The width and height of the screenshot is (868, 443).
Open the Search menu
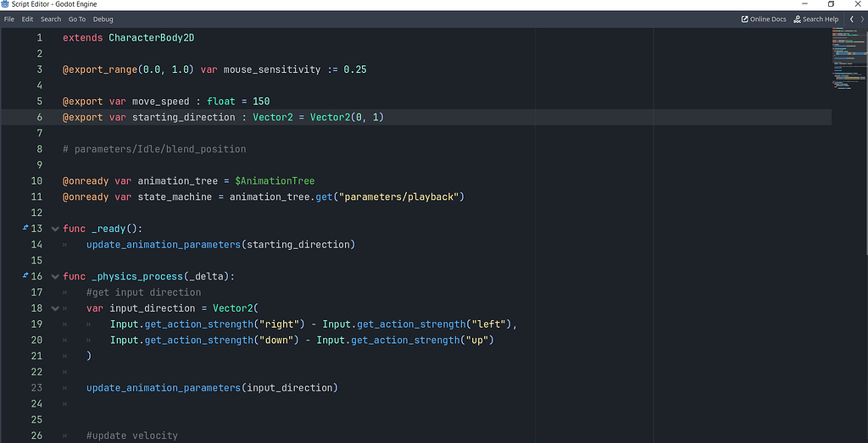coord(51,19)
